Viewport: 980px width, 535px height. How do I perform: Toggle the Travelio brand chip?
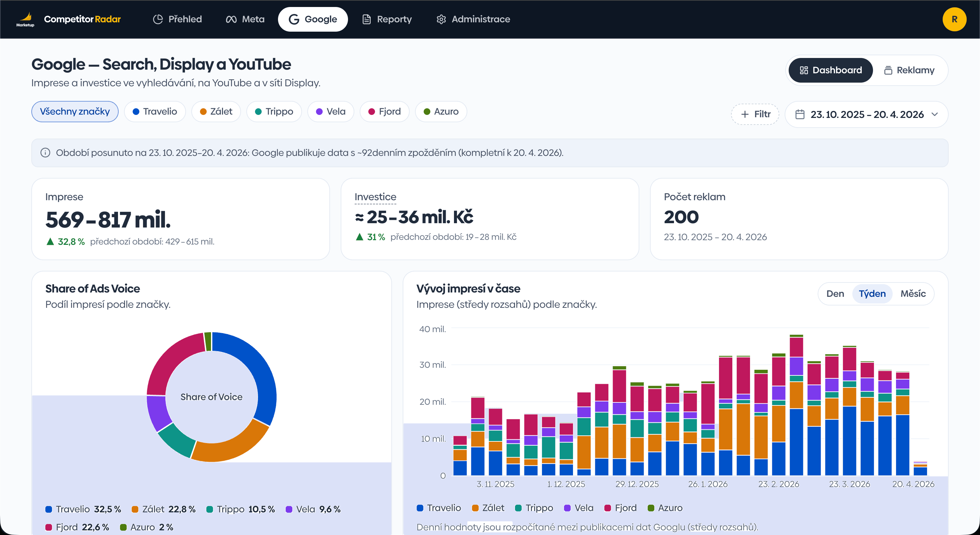(x=155, y=111)
